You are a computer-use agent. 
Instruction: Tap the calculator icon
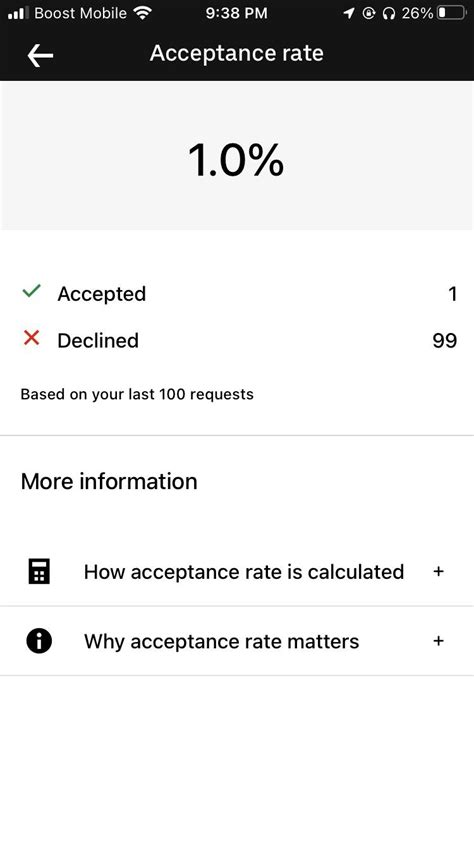click(x=39, y=571)
